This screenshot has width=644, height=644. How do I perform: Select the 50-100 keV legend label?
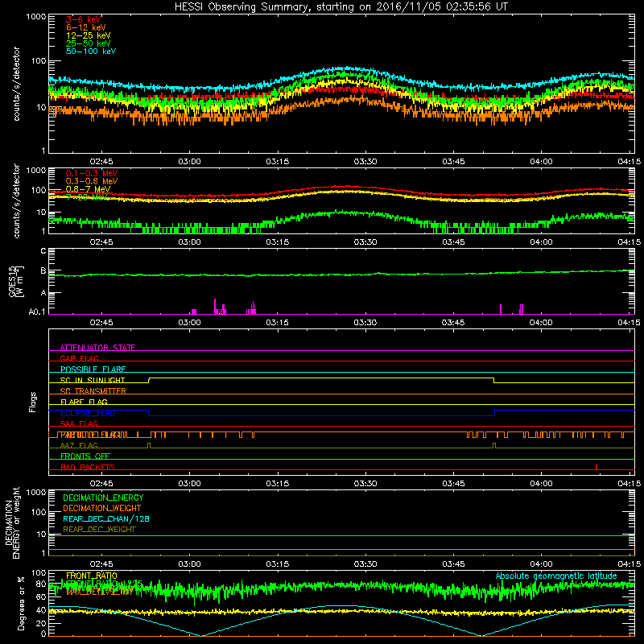click(x=91, y=52)
